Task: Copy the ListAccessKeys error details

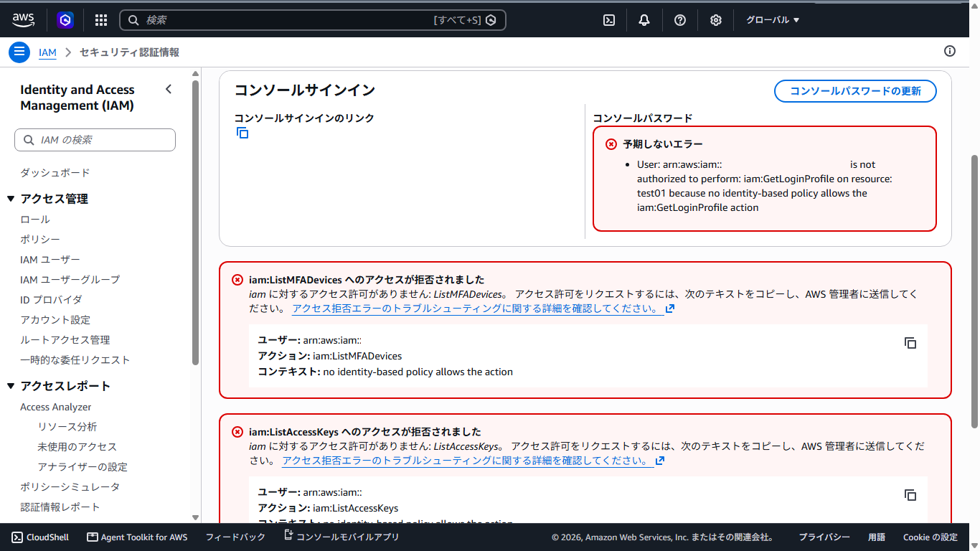Action: click(910, 495)
